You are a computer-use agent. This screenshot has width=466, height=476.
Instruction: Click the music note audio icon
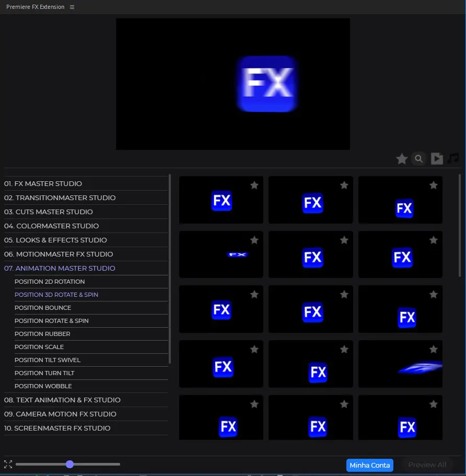pyautogui.click(x=453, y=158)
